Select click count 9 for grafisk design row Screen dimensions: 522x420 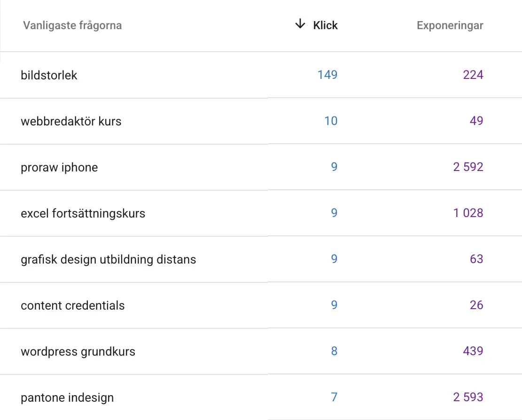pos(334,258)
